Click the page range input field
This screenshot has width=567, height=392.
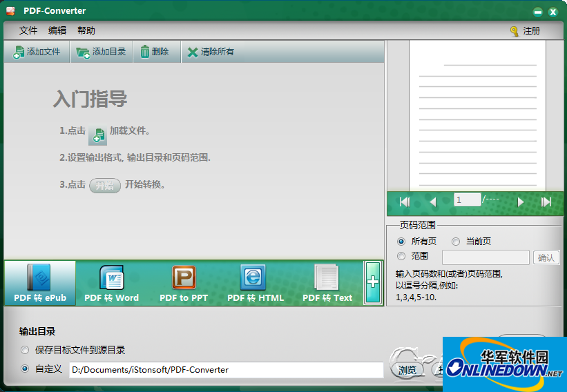tap(486, 257)
